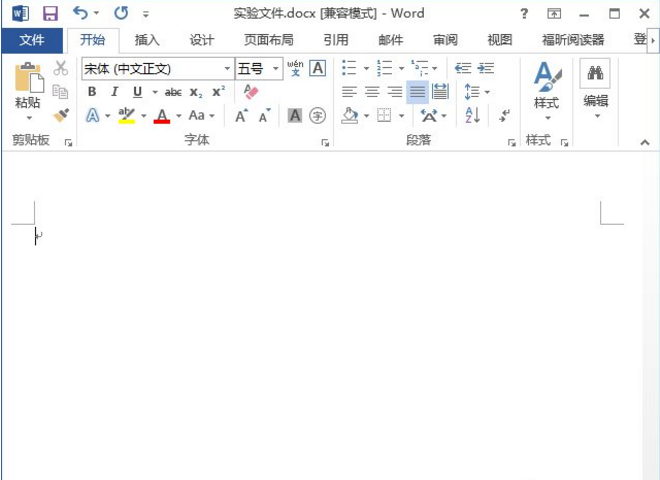Open the 文件 menu

(x=32, y=40)
